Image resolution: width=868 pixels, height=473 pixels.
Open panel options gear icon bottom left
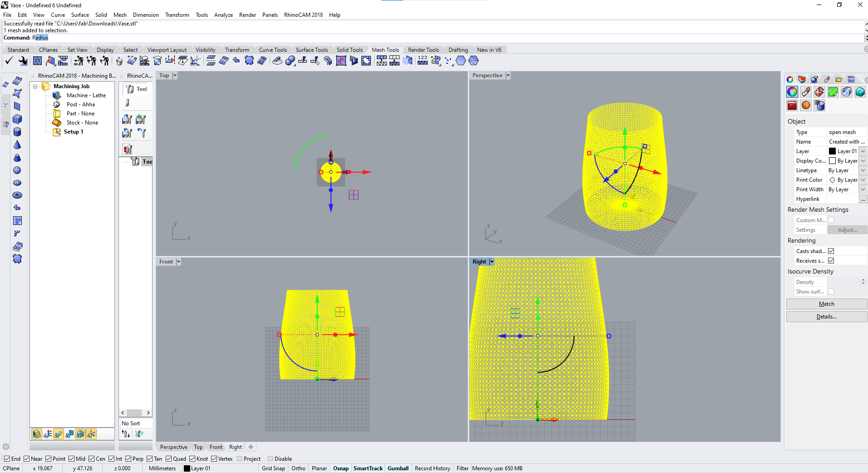tap(6, 447)
